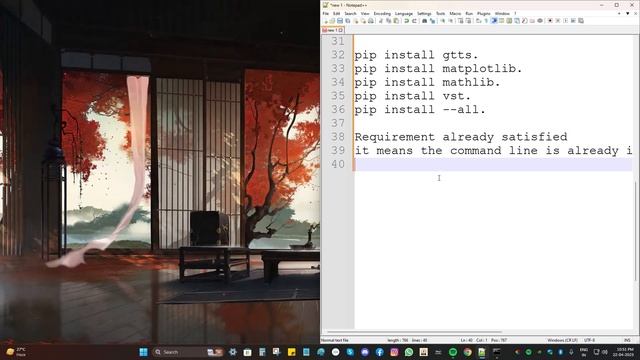Click line 'pip install matplotlib.'
The width and height of the screenshot is (640, 360).
(438, 69)
